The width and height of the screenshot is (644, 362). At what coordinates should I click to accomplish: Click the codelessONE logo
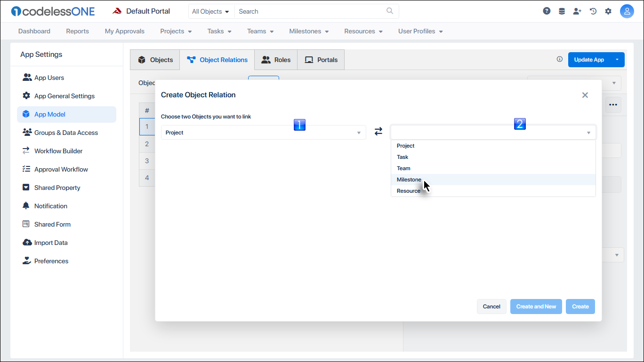53,11
